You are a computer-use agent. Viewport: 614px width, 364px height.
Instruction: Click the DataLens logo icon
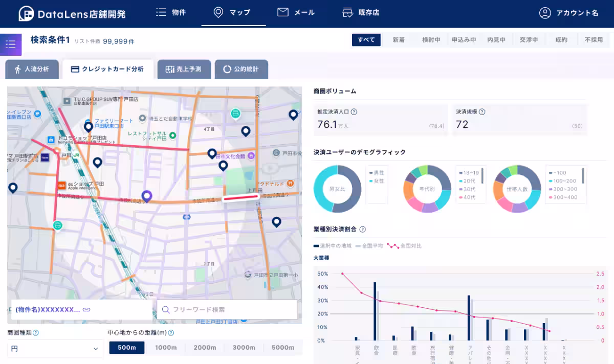click(x=27, y=13)
